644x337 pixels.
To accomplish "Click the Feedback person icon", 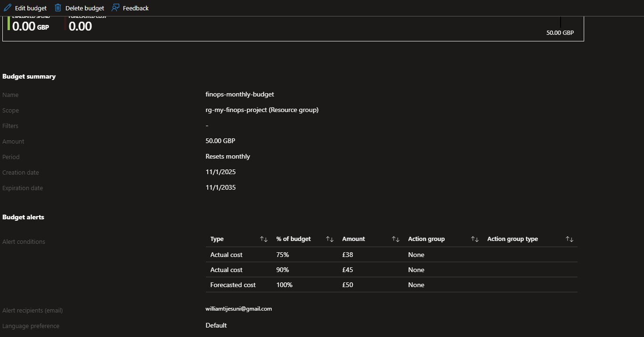I will click(115, 8).
